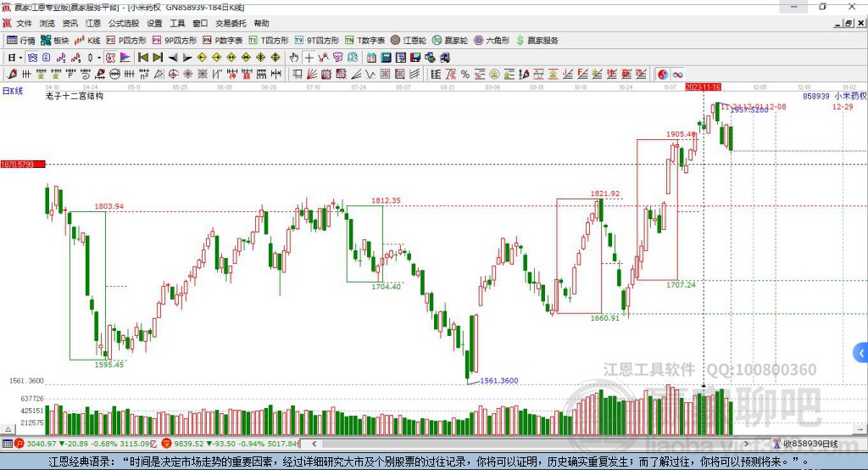This screenshot has height=470, width=868.
Task: Expand volume pane with triangle button
Action: click(x=8, y=429)
